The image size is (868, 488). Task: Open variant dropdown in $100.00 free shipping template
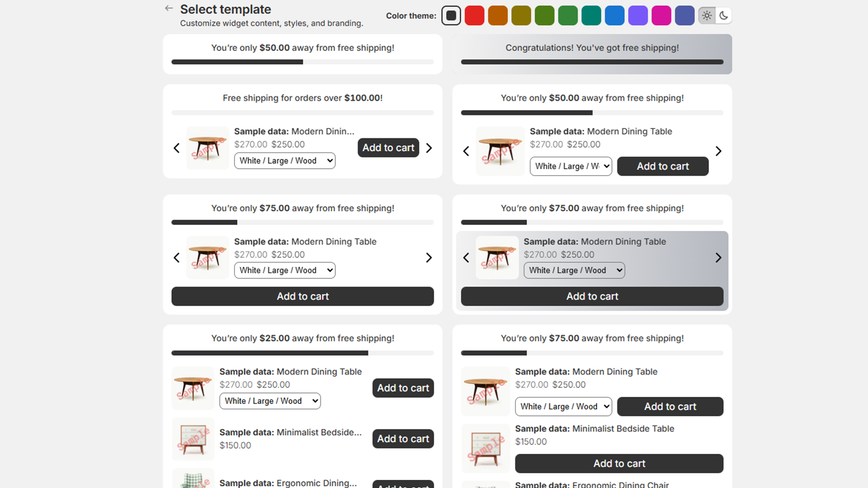(285, 161)
